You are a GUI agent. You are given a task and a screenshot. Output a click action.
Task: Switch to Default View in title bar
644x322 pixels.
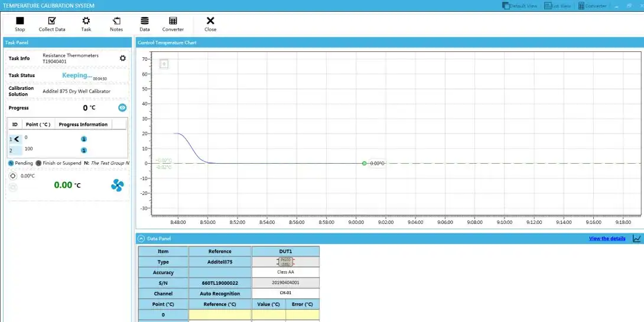(x=519, y=6)
